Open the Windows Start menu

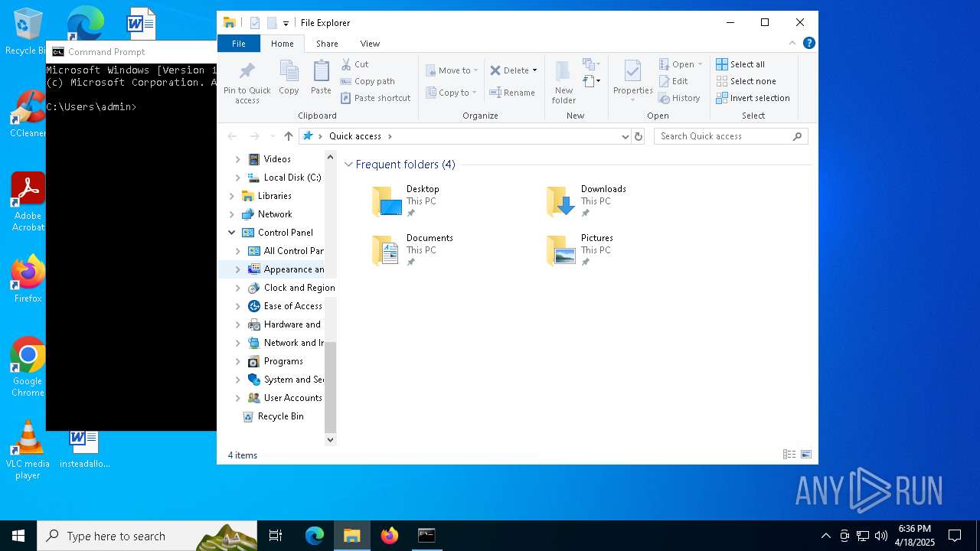[x=18, y=536]
